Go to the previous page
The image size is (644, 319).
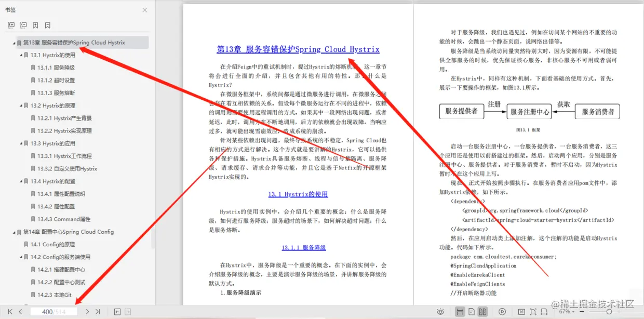tap(20, 312)
